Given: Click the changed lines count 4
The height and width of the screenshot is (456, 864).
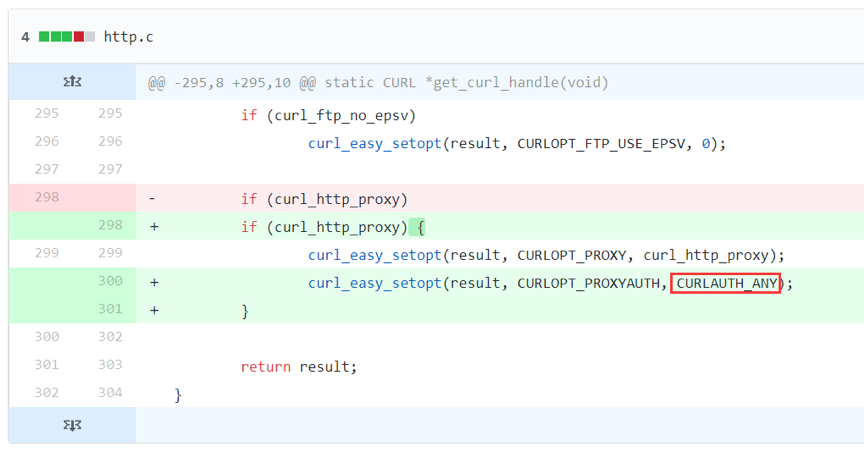Looking at the screenshot, I should coord(25,37).
